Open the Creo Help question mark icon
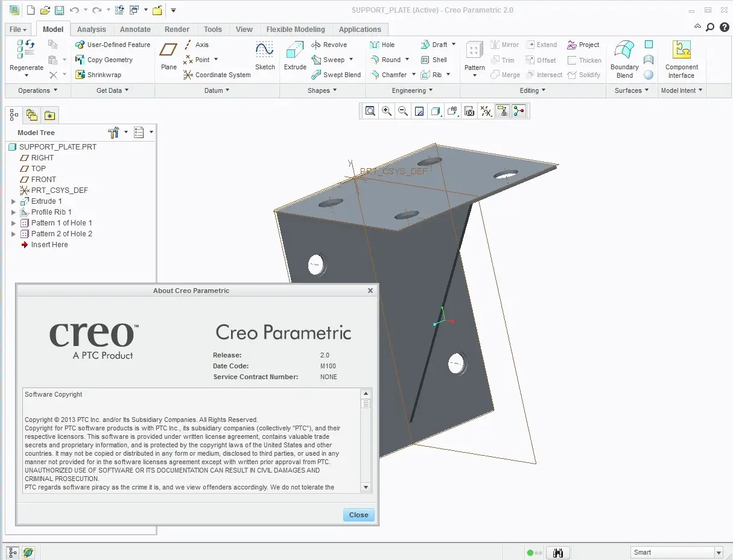 click(725, 27)
